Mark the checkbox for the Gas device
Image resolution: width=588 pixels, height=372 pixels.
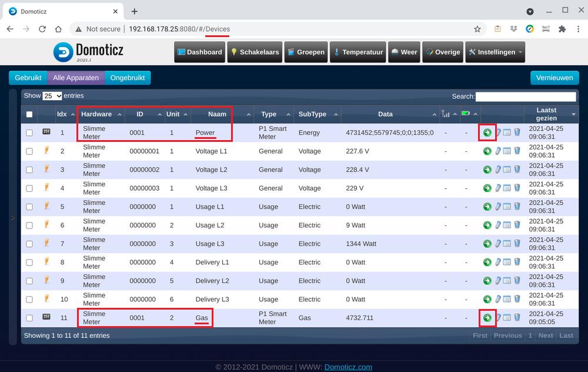pos(29,318)
